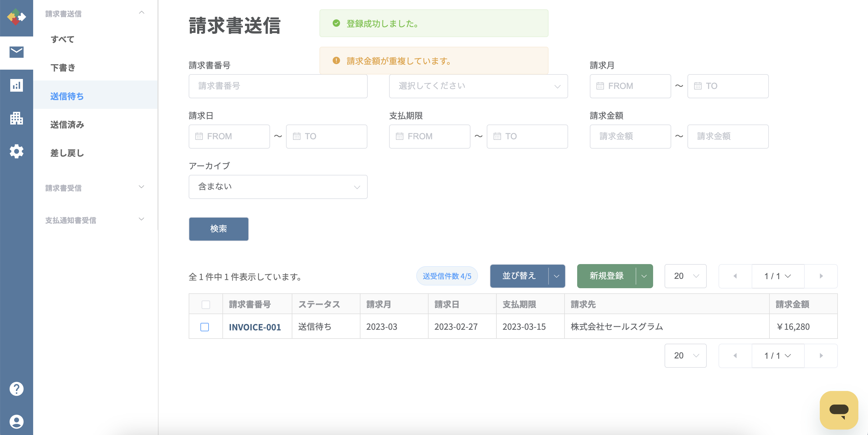868x435 pixels.
Task: Open the bottom page size 20 dropdown
Action: click(x=685, y=355)
